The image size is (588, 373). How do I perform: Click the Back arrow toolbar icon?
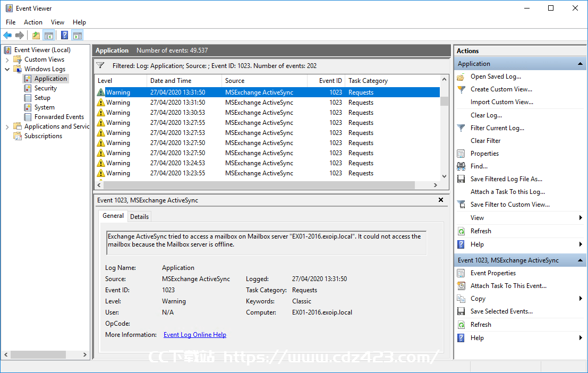tap(7, 35)
